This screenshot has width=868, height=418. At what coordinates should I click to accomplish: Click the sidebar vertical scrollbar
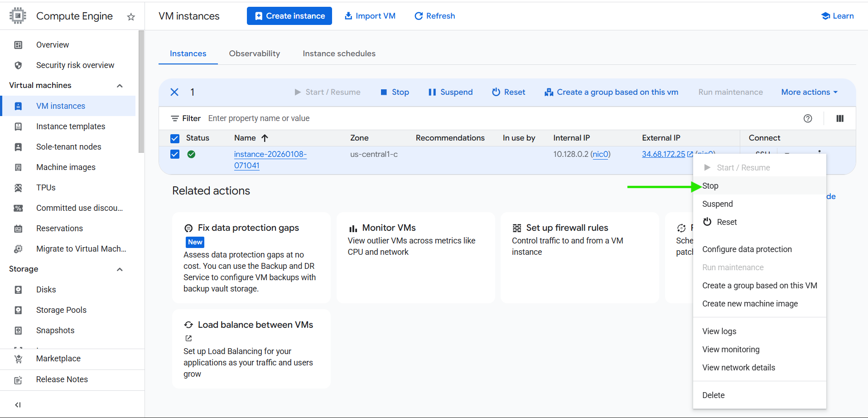(x=141, y=91)
